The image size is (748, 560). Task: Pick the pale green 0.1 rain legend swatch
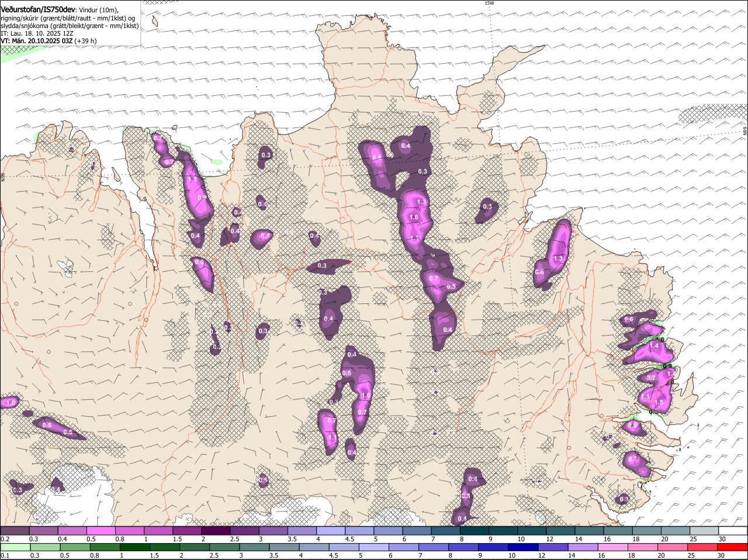click(15, 547)
